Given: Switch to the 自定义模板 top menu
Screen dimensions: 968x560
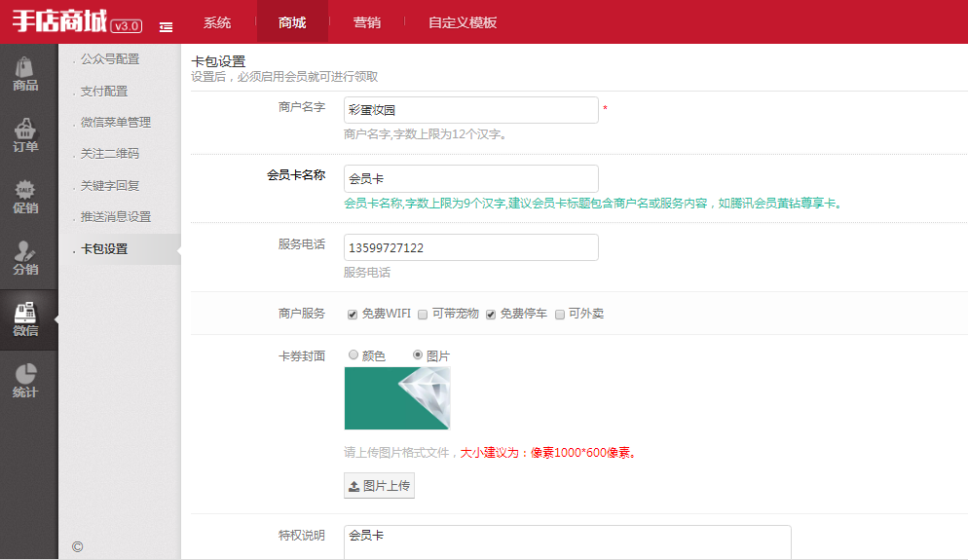Looking at the screenshot, I should [463, 22].
